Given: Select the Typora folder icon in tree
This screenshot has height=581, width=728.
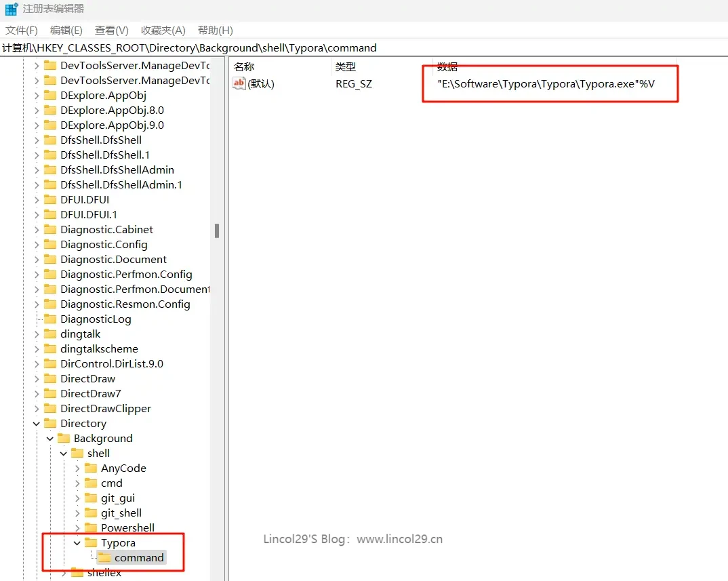Looking at the screenshot, I should pos(91,542).
